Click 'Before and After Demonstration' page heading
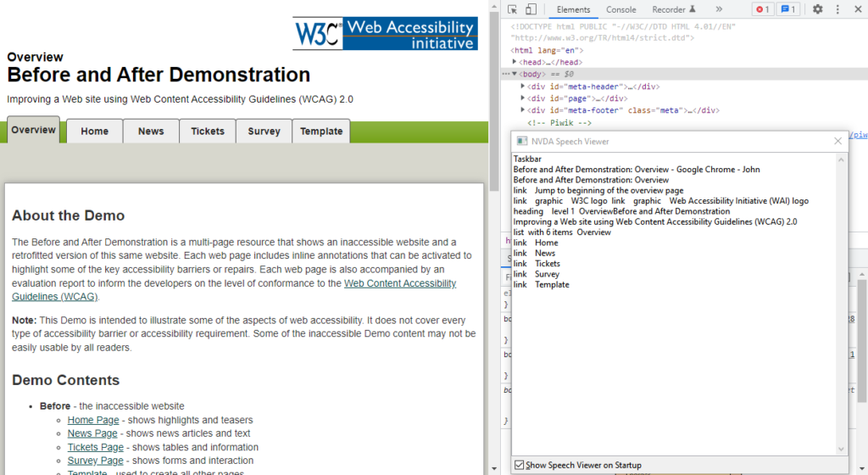 (159, 75)
